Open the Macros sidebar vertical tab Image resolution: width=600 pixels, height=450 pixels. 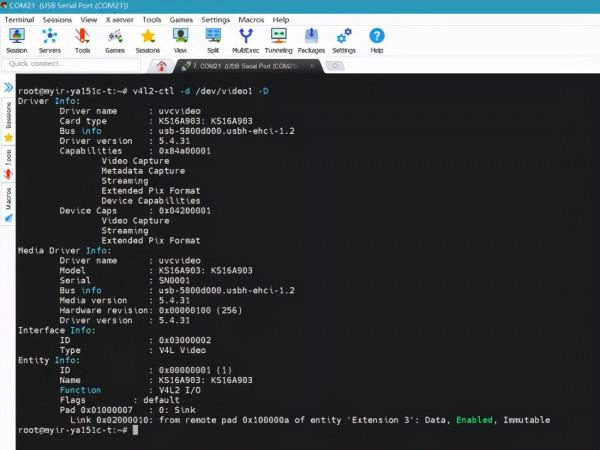(8, 204)
